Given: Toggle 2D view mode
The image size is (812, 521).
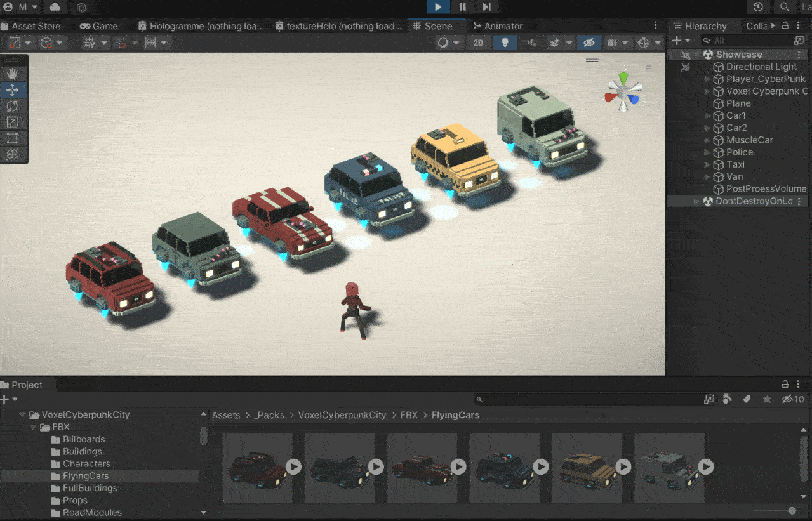Looking at the screenshot, I should (478, 43).
